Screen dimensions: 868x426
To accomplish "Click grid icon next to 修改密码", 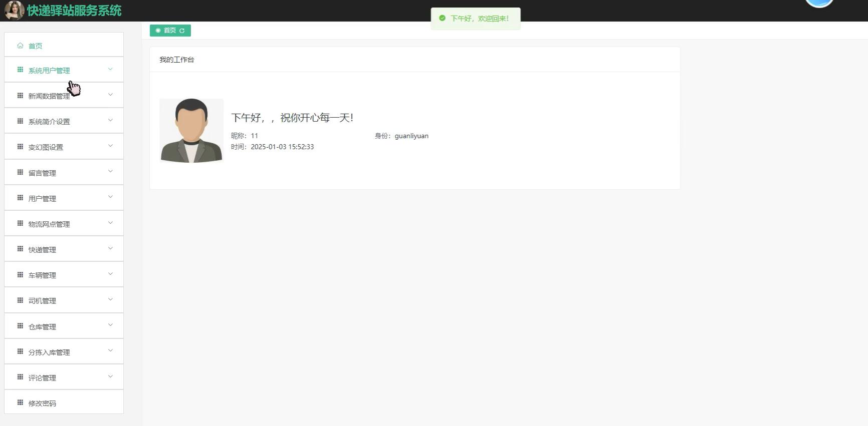I will pyautogui.click(x=20, y=402).
